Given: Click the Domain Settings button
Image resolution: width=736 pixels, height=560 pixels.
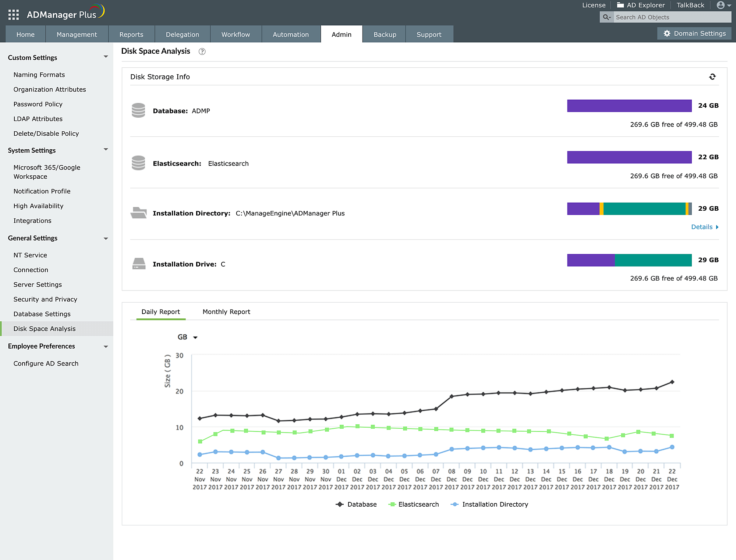Looking at the screenshot, I should coord(694,33).
